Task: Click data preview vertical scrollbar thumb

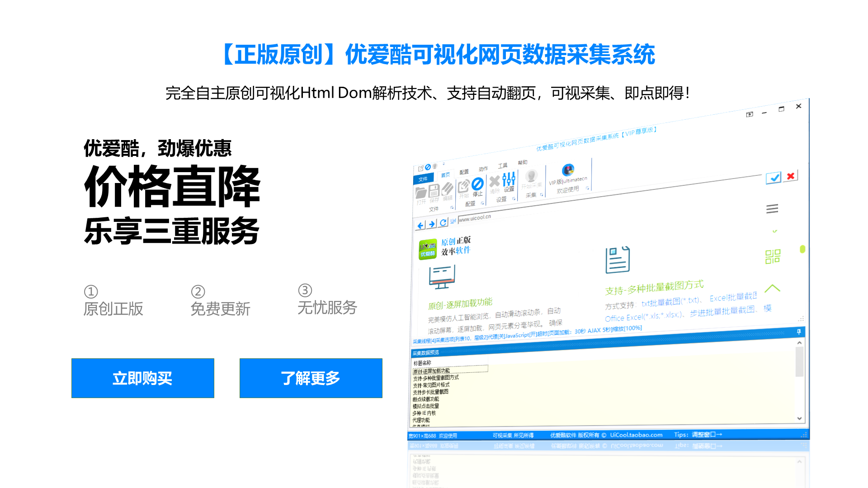Action: coord(799,362)
